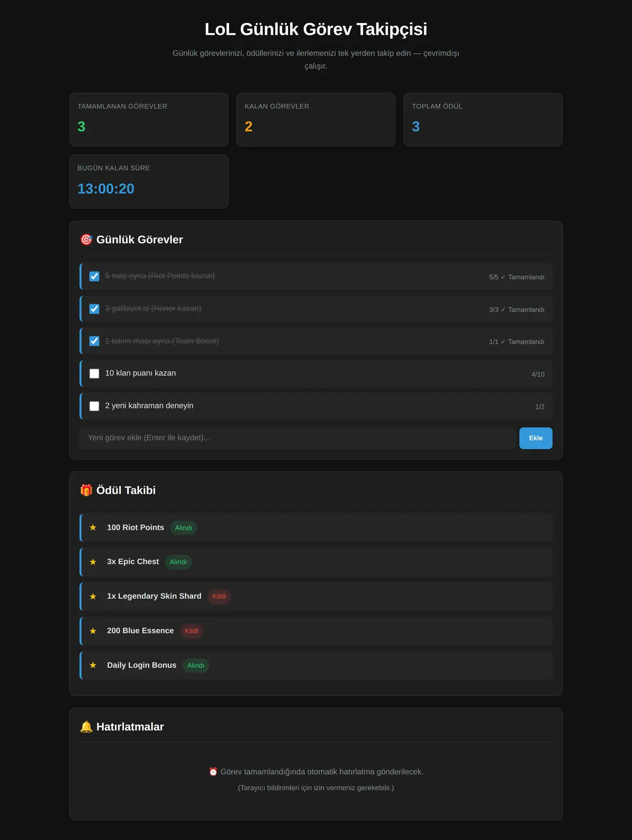Click the star next to 3x Epic Chest
Screen dimensions: 632x840
tap(93, 562)
